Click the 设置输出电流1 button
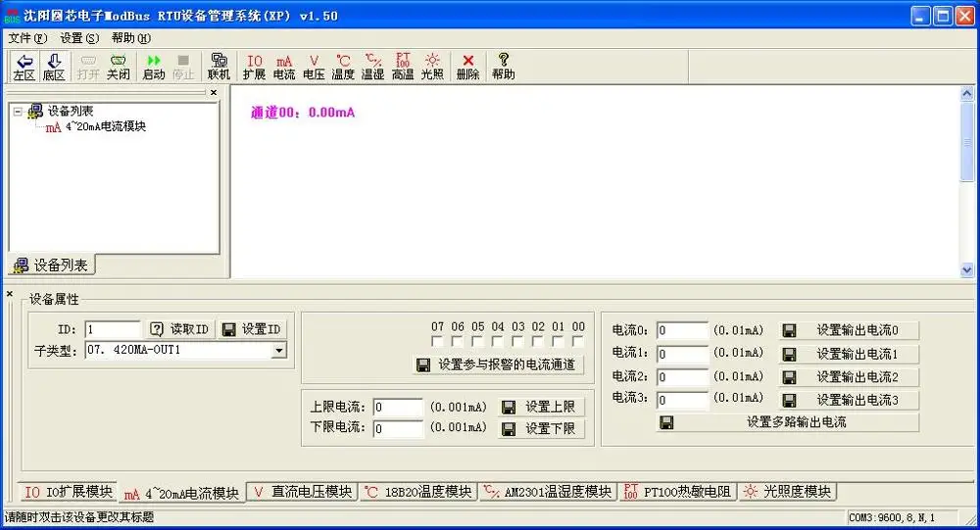This screenshot has width=980, height=530. (849, 355)
